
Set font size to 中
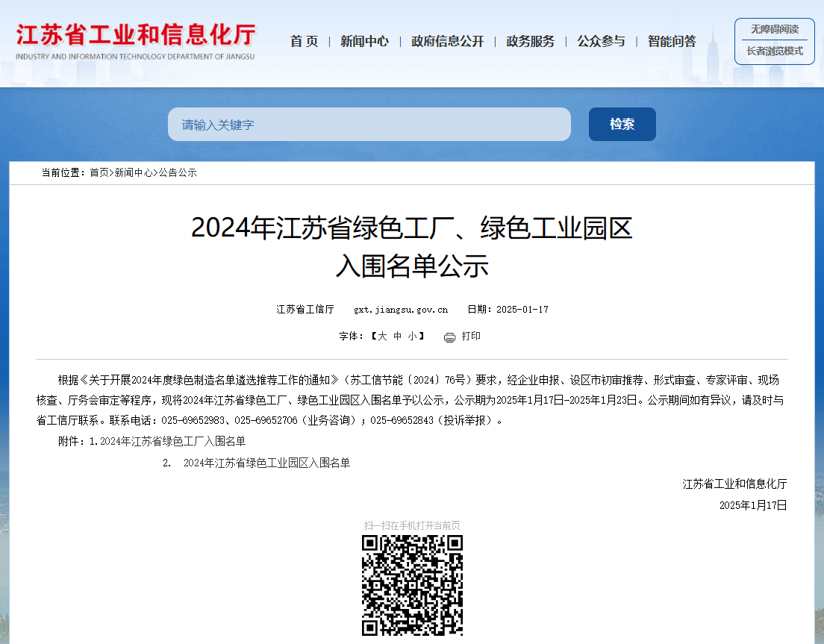click(398, 337)
